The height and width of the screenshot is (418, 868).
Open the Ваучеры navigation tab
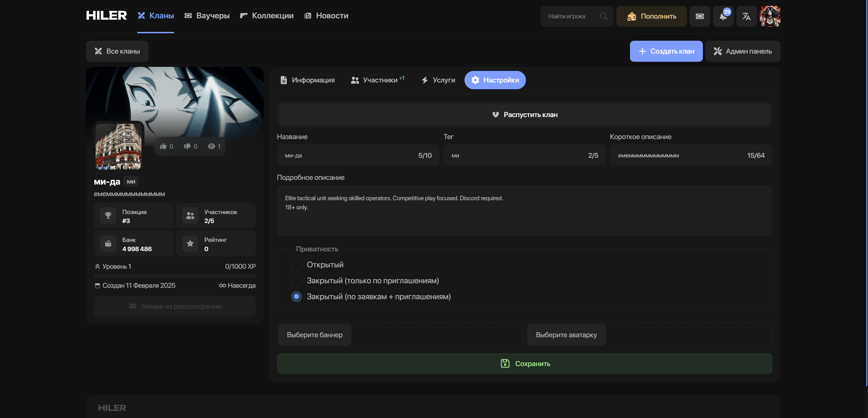(207, 16)
